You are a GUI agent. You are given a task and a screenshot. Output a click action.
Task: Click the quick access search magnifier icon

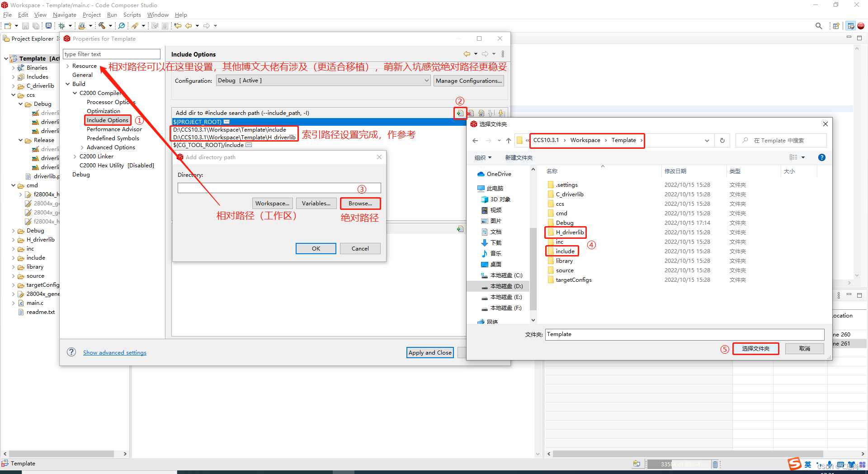coord(819,26)
